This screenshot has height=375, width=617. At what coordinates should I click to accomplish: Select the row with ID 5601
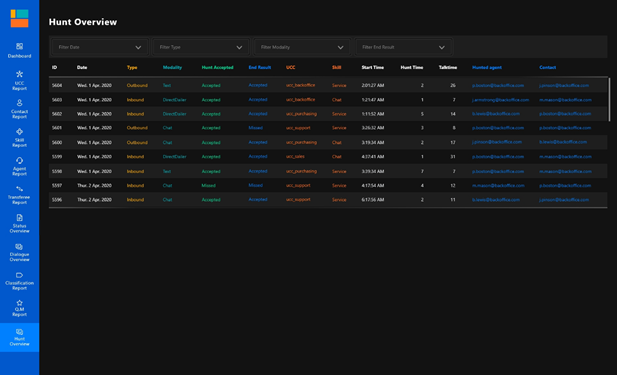328,128
